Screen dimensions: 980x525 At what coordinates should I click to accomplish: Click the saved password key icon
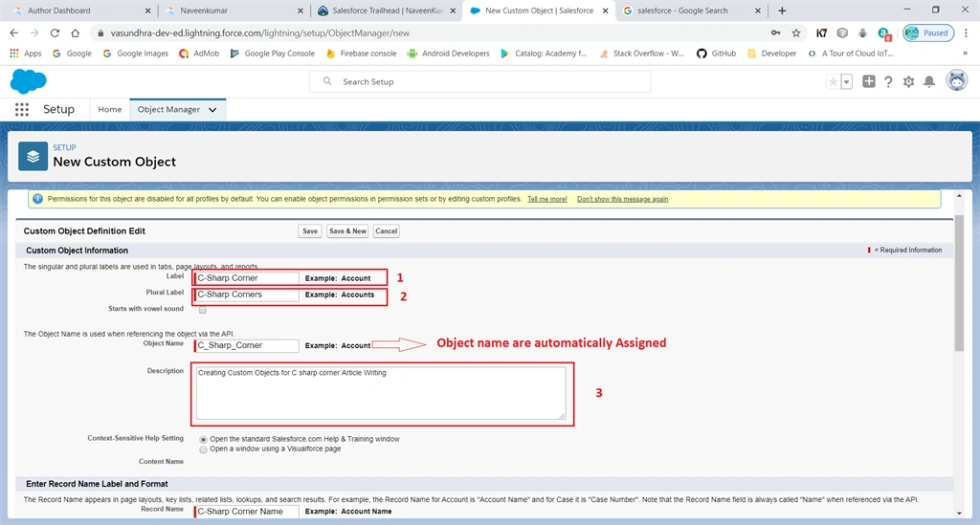[775, 33]
